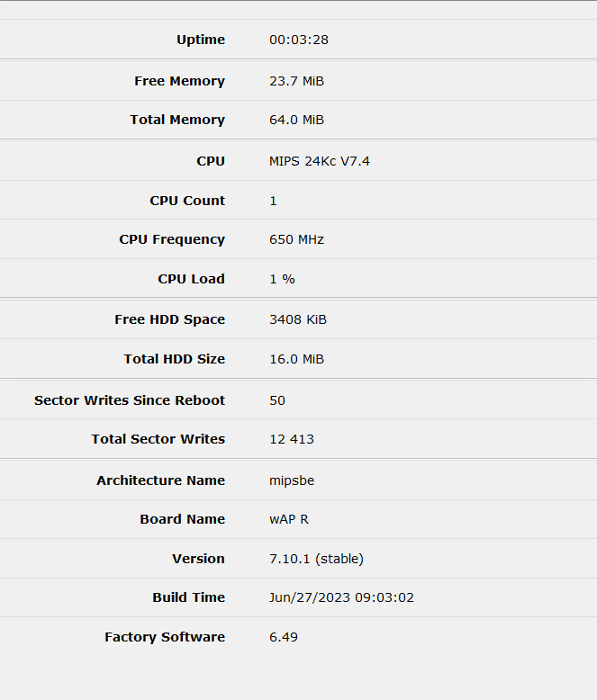
Task: Click the Architecture Name value mipsbe
Action: pyautogui.click(x=292, y=480)
